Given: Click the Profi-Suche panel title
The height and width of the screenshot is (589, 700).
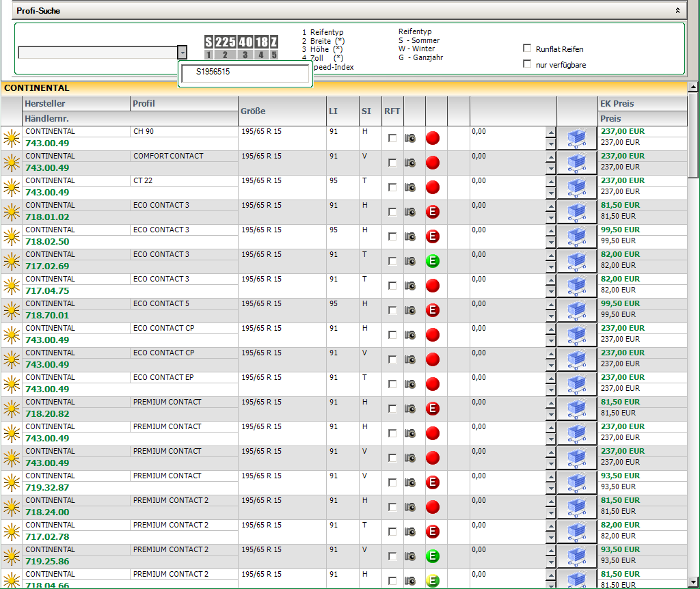Looking at the screenshot, I should point(38,11).
